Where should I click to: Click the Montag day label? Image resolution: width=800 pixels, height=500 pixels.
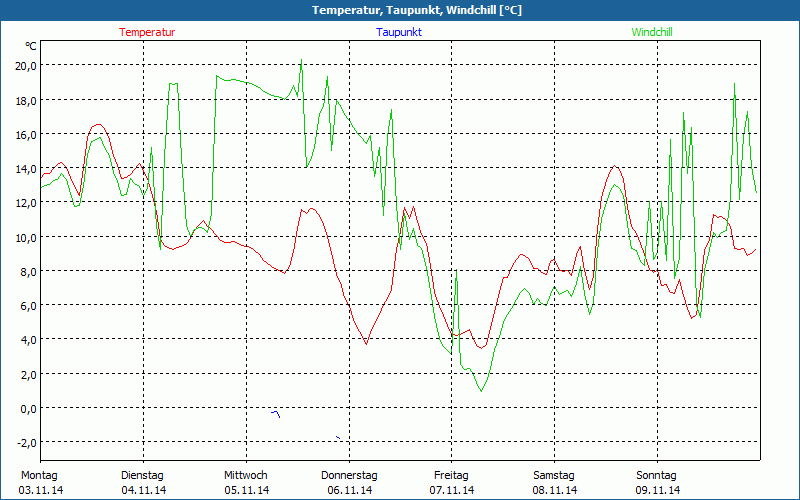pos(39,475)
